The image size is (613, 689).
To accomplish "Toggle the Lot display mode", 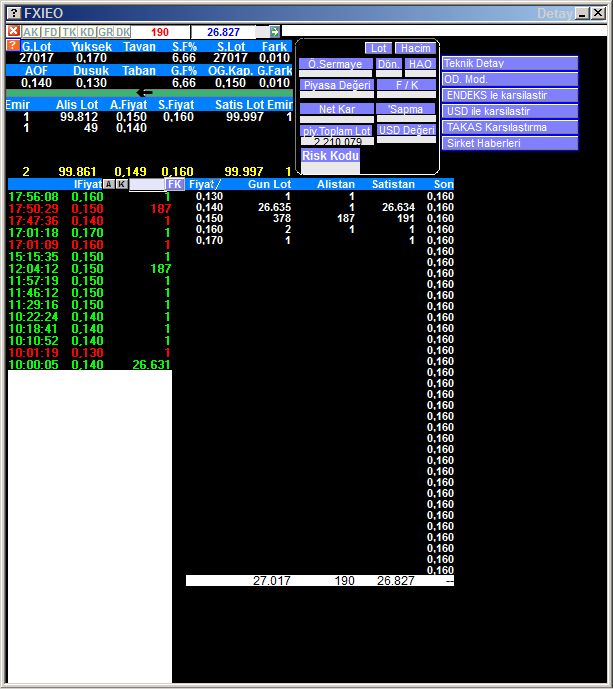I will click(x=378, y=48).
